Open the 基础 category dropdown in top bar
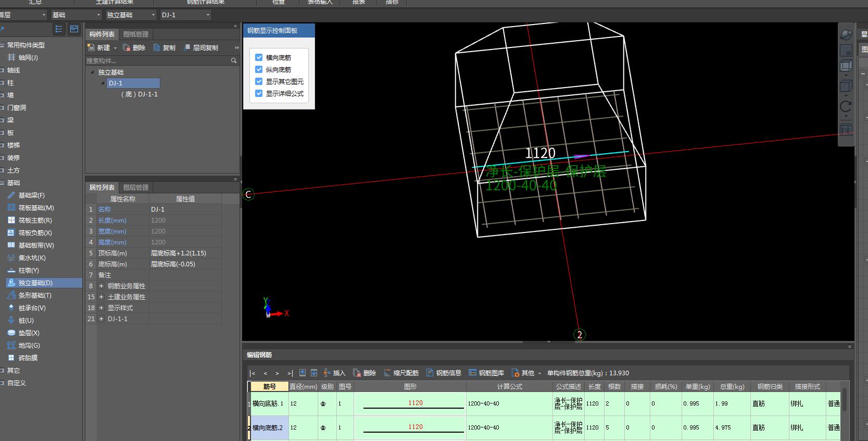 click(77, 15)
